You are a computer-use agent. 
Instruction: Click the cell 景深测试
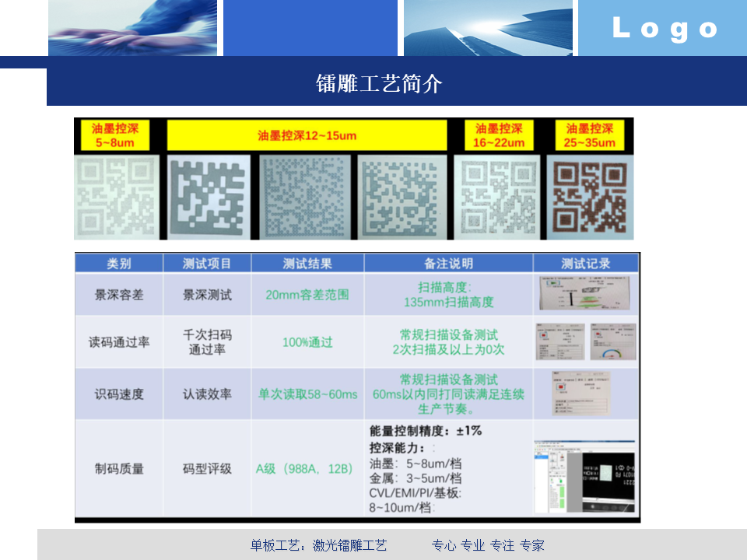[x=207, y=295]
